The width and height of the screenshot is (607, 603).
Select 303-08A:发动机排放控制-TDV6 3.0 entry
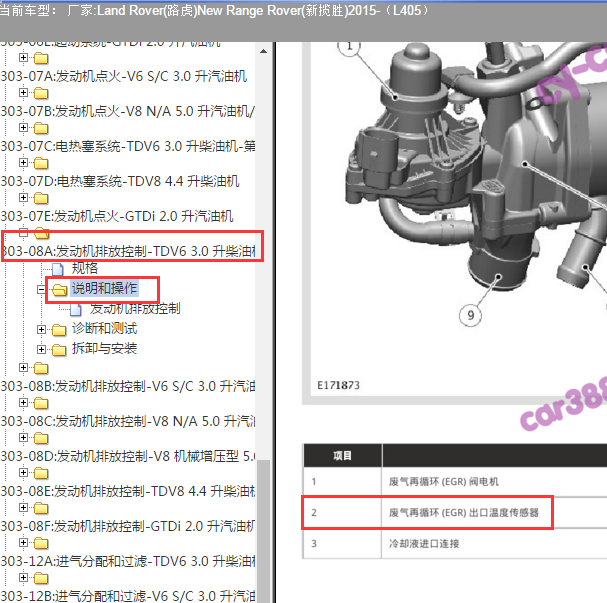point(129,251)
